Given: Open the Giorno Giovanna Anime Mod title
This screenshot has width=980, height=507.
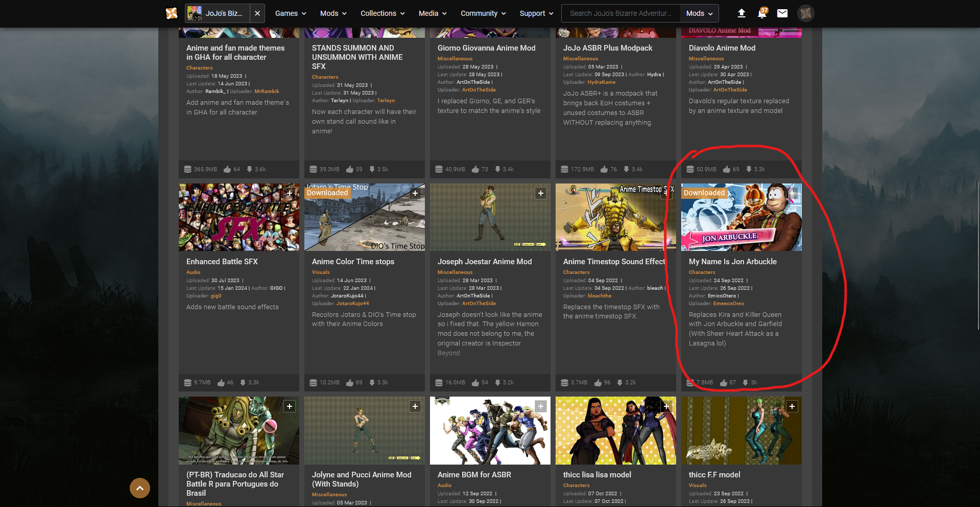Looking at the screenshot, I should (487, 48).
